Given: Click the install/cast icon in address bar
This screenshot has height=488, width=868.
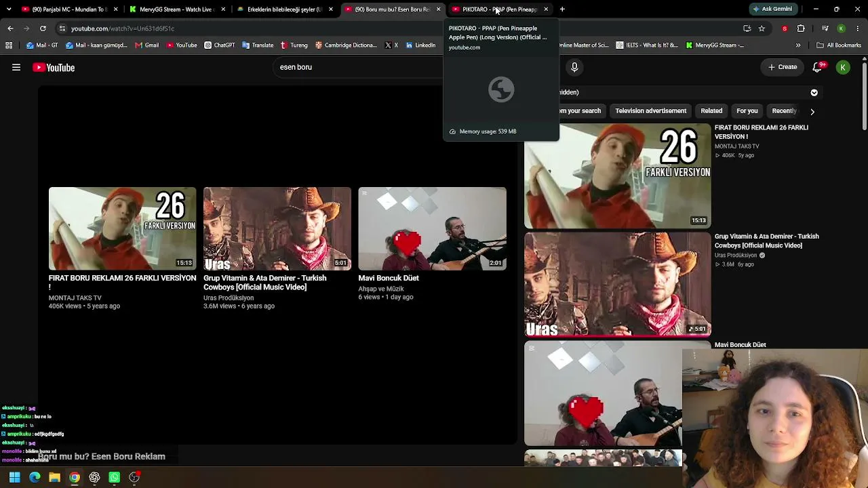Looking at the screenshot, I should coord(747,28).
